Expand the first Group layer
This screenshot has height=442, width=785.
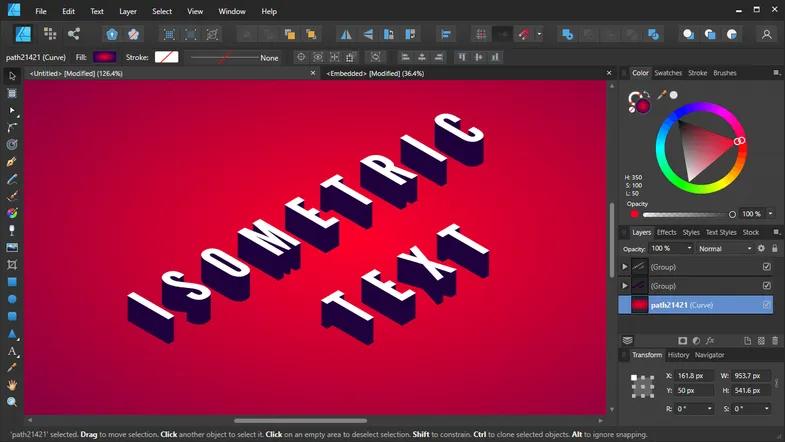point(625,267)
